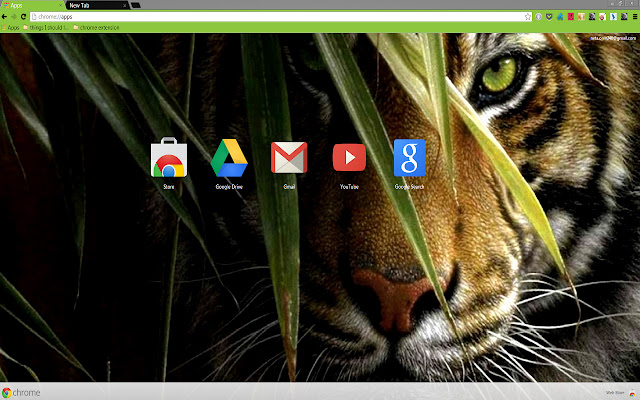Switch to the Apps tab
640x400 pixels.
(32, 5)
